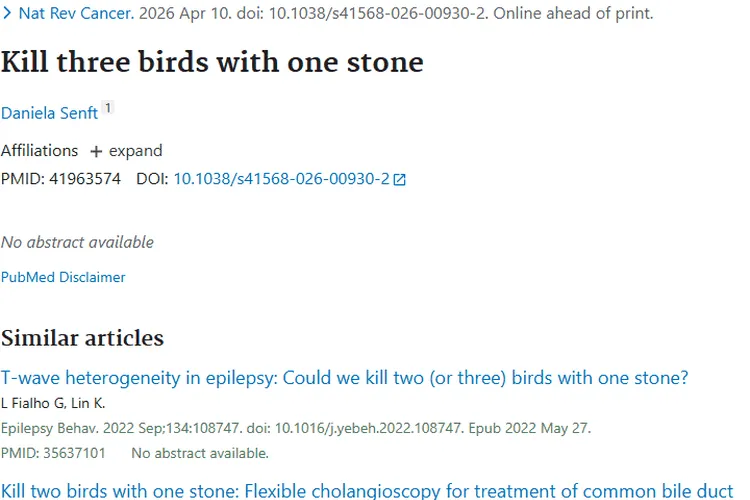This screenshot has width=750, height=500.
Task: Open the Nat Rev Cancer journal menu
Action: pos(75,15)
